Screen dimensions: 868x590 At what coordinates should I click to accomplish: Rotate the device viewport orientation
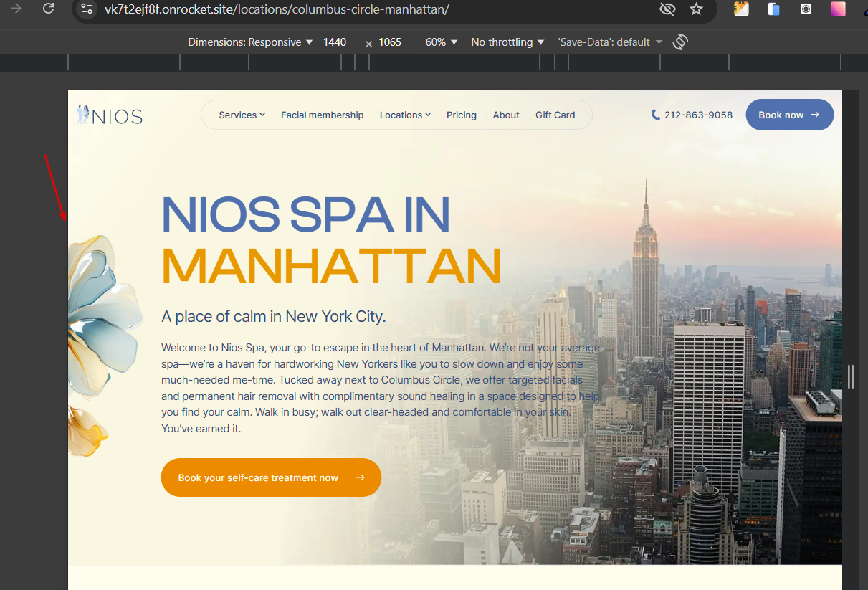click(680, 42)
